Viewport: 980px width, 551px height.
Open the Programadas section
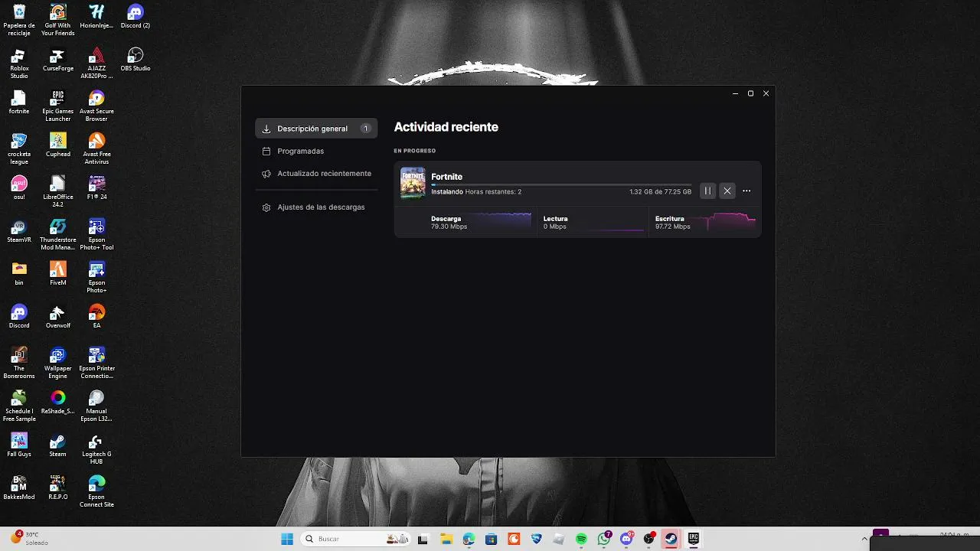pyautogui.click(x=300, y=151)
